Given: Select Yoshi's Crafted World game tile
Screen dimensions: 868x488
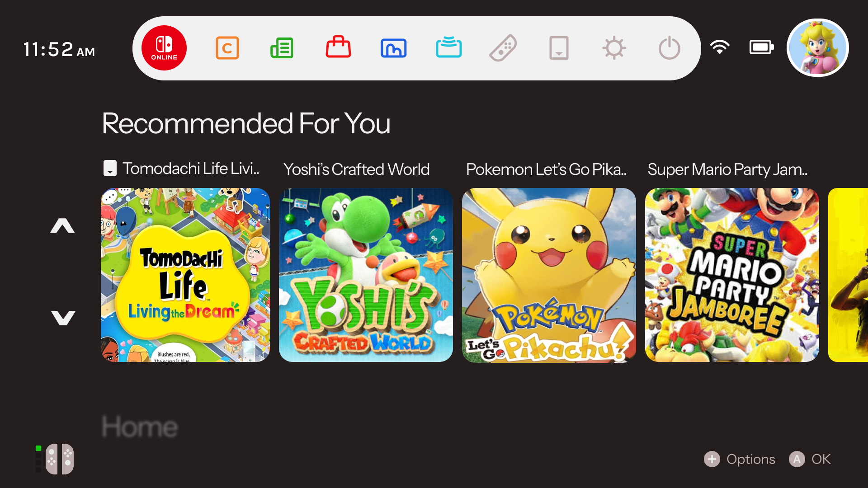Looking at the screenshot, I should point(366,275).
